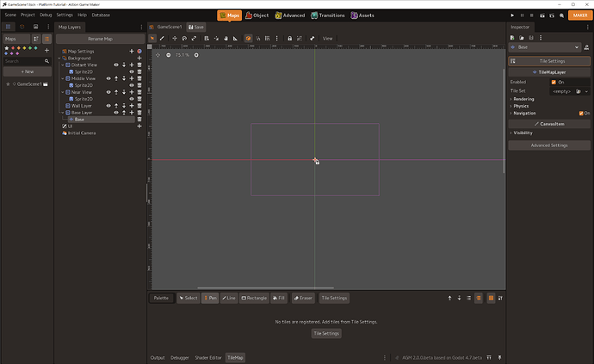The height and width of the screenshot is (364, 594).
Task: Toggle Near View layer visibility eye
Action: pyautogui.click(x=108, y=92)
